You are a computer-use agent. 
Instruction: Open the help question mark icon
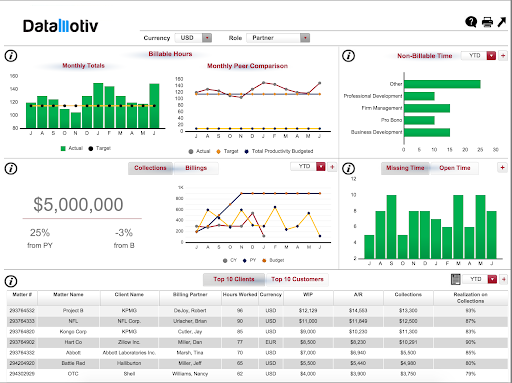[471, 22]
